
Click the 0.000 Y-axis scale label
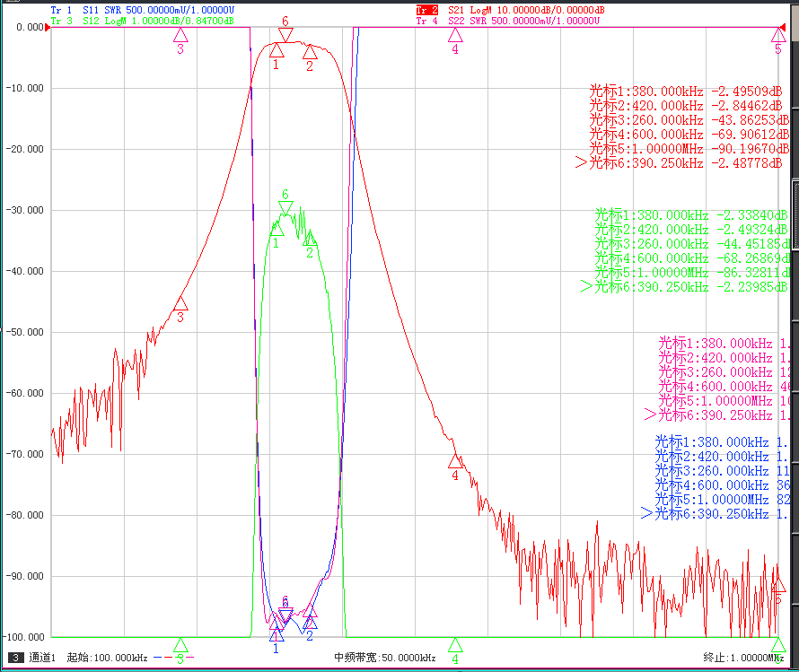coord(30,27)
